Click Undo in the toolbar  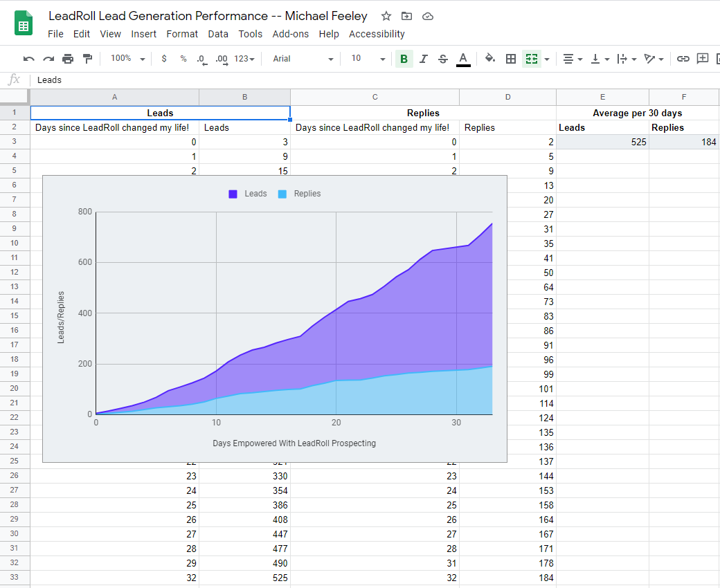pyautogui.click(x=28, y=59)
